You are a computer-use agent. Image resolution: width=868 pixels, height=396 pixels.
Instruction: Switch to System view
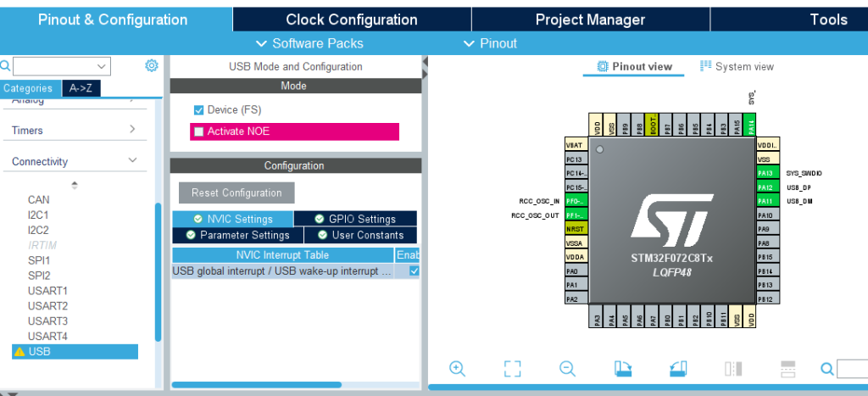click(x=737, y=66)
